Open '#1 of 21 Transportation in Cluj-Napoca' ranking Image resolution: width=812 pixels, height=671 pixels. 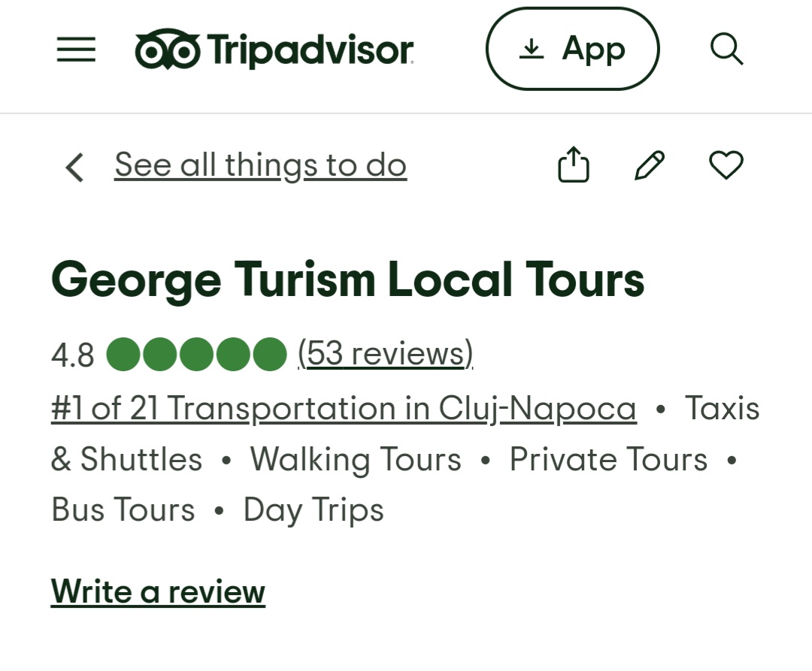tap(344, 409)
